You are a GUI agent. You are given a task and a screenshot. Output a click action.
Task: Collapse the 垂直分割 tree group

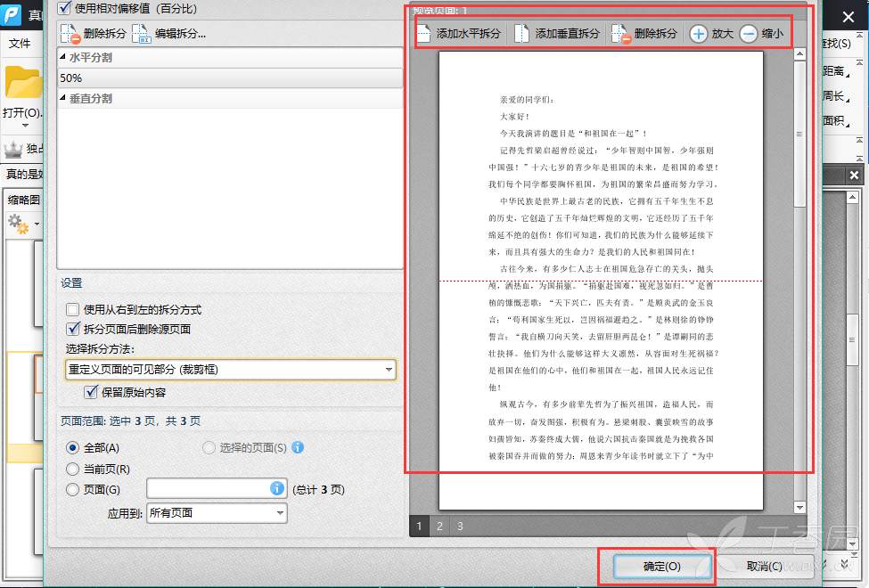62,97
